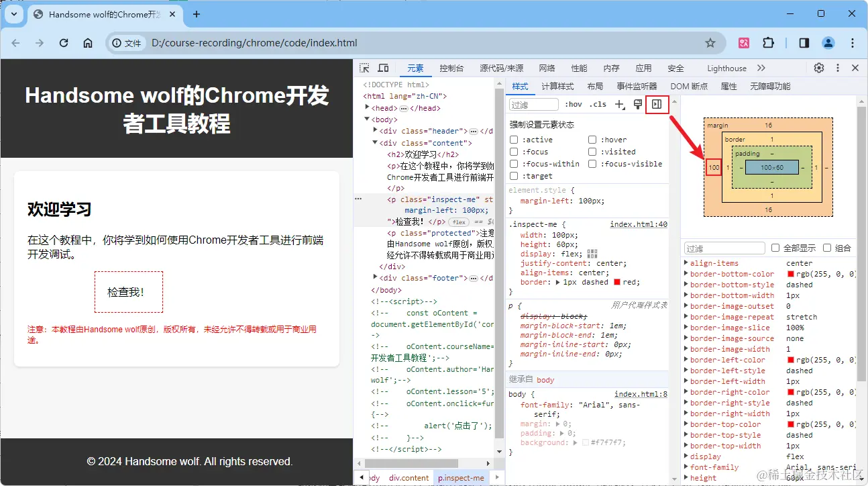868x486 pixels.
Task: Open the index.html:8 source link
Action: [x=641, y=394]
